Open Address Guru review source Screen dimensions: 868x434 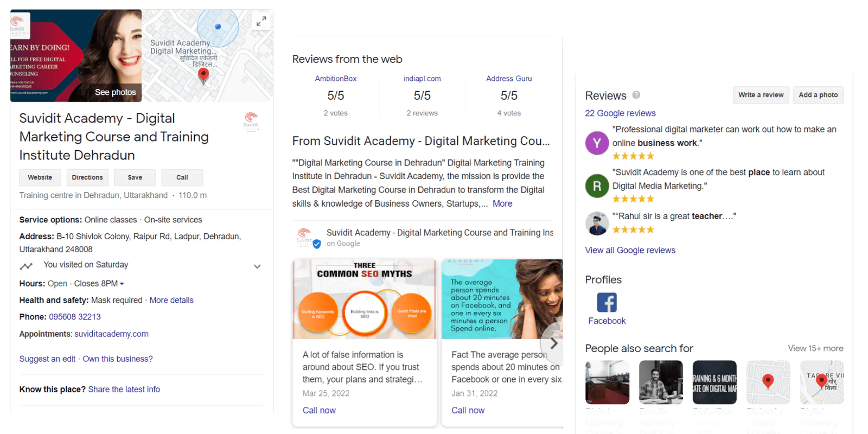[509, 79]
